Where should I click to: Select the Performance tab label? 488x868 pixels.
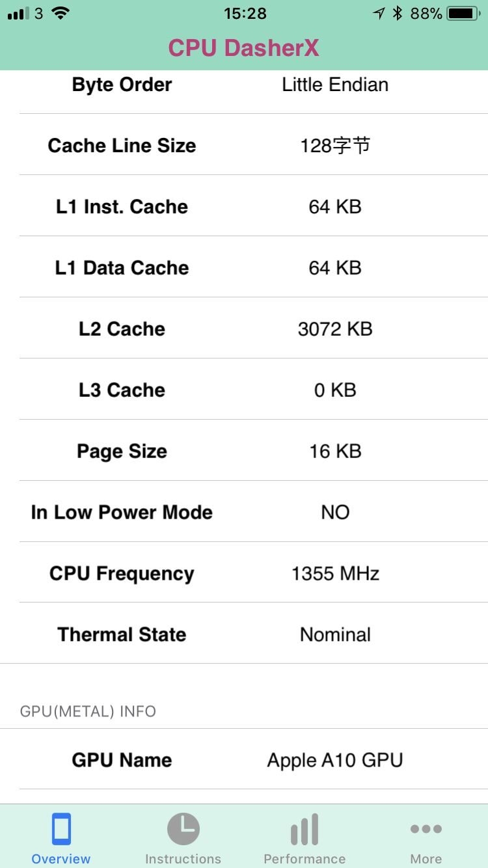coord(305,859)
